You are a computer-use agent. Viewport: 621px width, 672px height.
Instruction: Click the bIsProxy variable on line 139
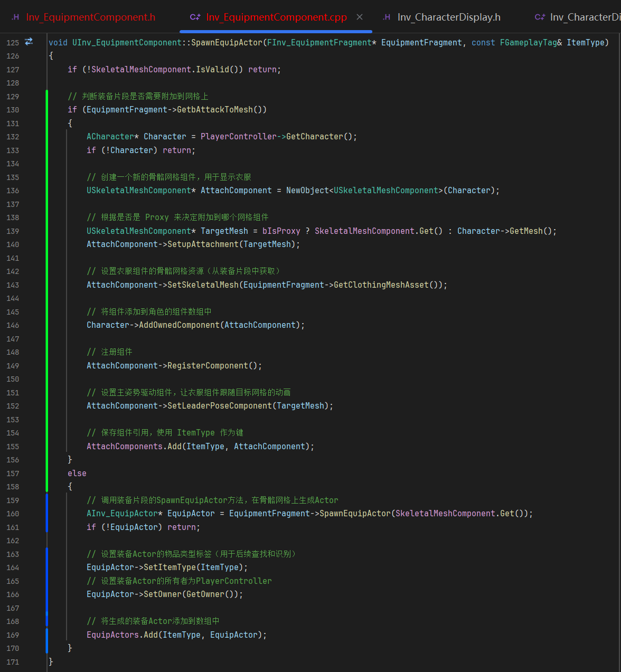(x=281, y=231)
